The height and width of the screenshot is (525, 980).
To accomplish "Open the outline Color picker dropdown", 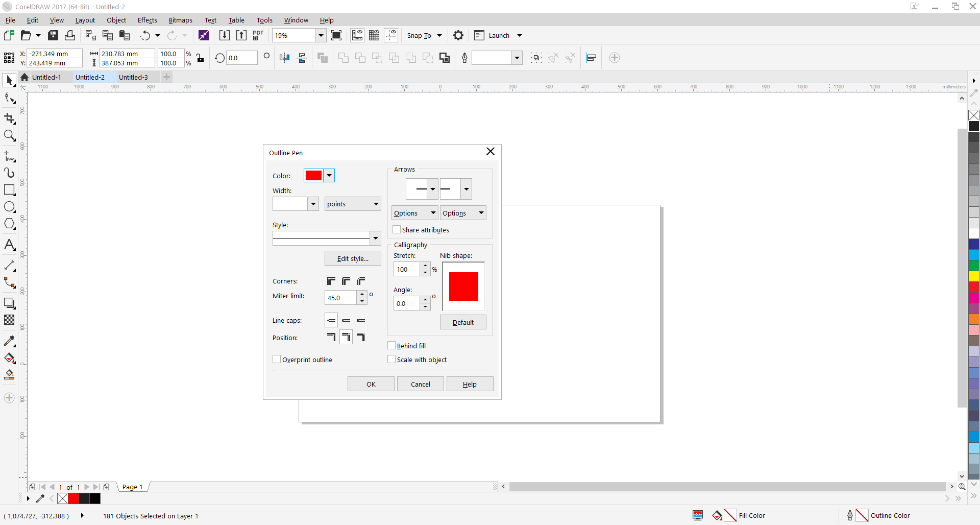I will pos(329,176).
